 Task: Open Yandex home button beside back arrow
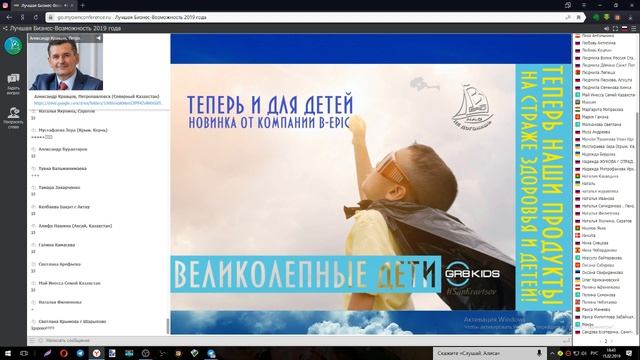click(x=22, y=18)
